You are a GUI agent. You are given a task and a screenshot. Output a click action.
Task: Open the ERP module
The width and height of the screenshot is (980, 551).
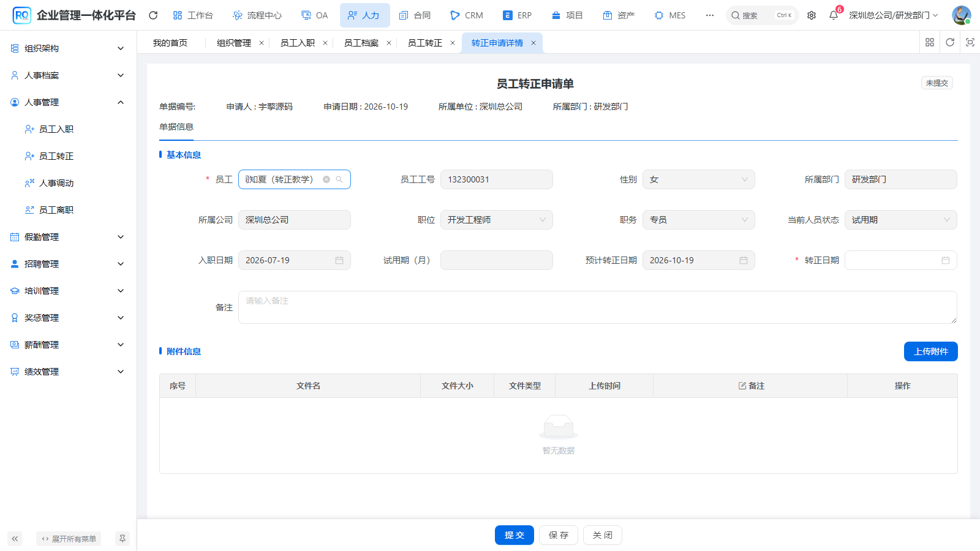point(517,15)
